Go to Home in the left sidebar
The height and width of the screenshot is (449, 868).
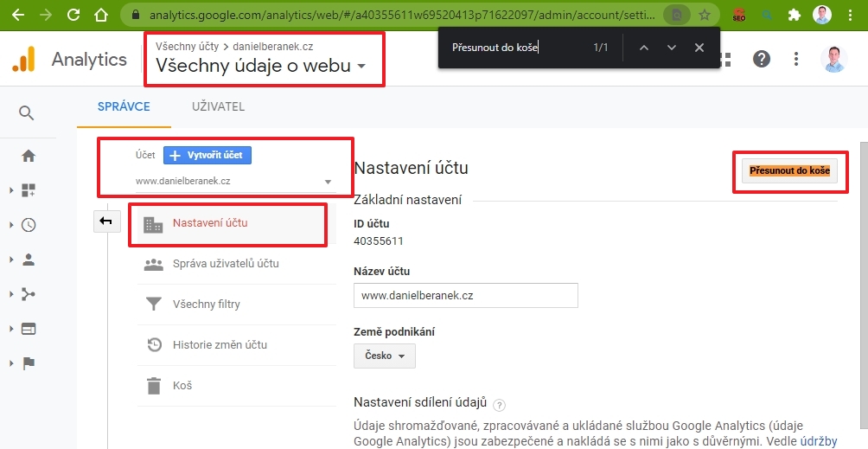click(x=29, y=156)
